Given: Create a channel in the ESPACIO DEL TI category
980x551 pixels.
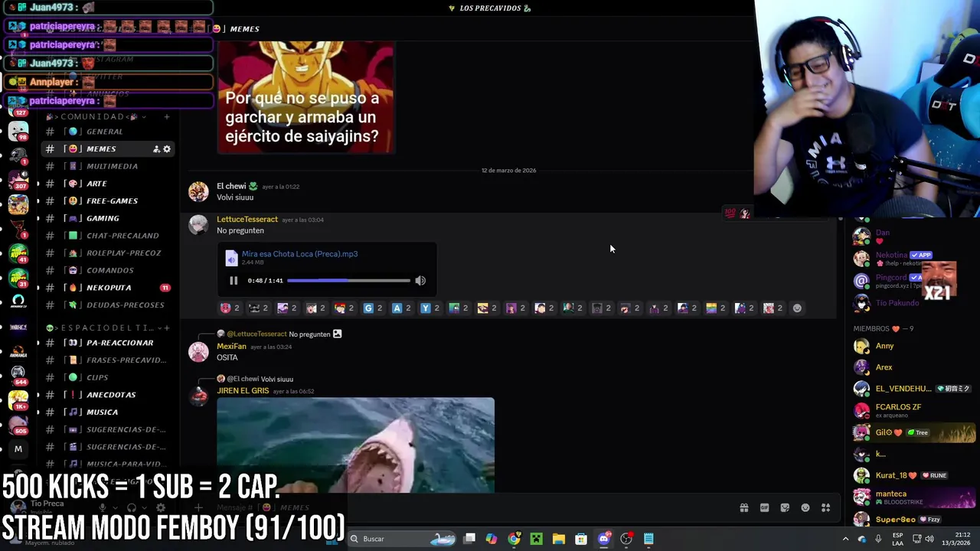Looking at the screenshot, I should point(166,328).
